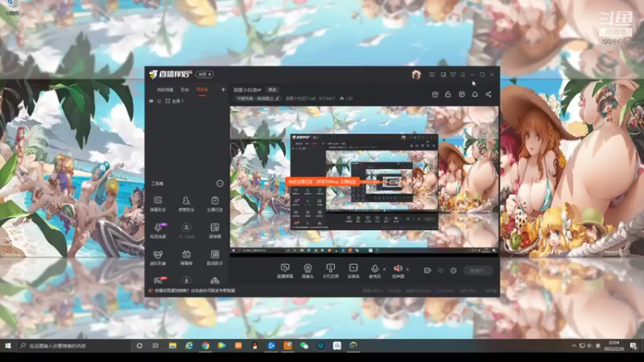
Task: Click the Windows taskbar search box
Action: 73,346
